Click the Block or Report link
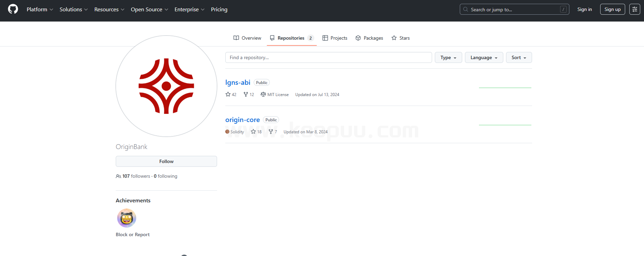The image size is (644, 256). point(132,234)
